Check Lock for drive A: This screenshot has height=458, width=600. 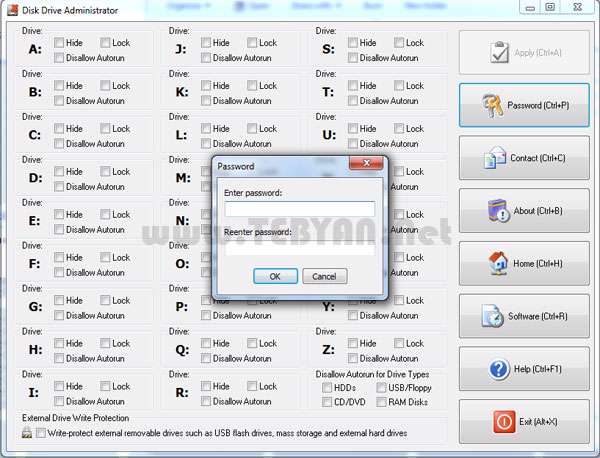point(105,42)
